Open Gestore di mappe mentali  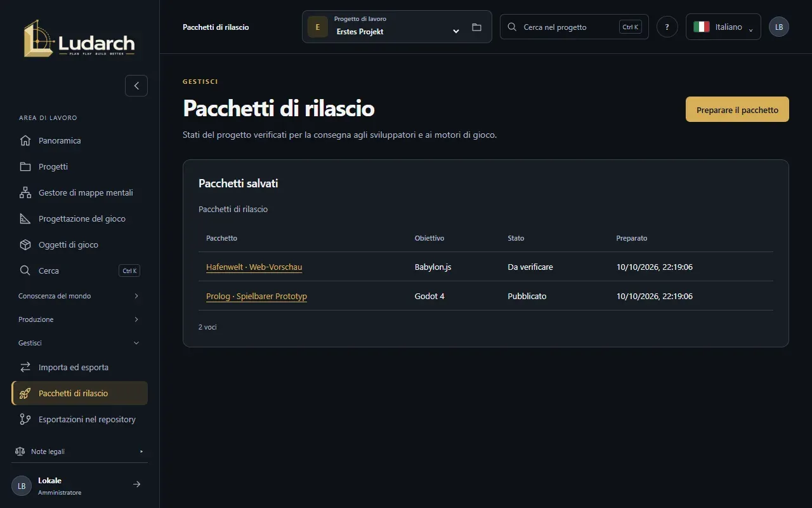tap(79, 192)
